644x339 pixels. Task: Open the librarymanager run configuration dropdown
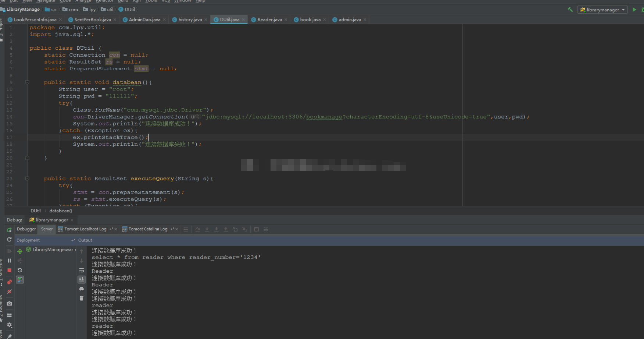[x=602, y=10]
